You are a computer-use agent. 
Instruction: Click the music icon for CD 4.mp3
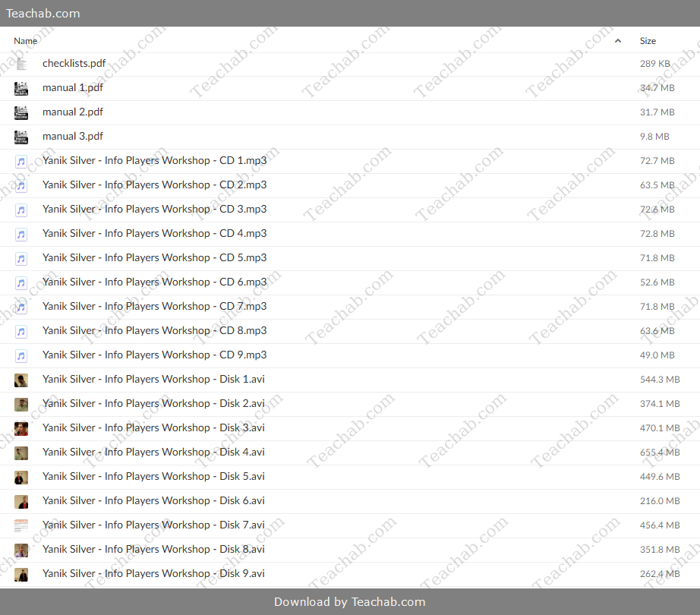[21, 235]
